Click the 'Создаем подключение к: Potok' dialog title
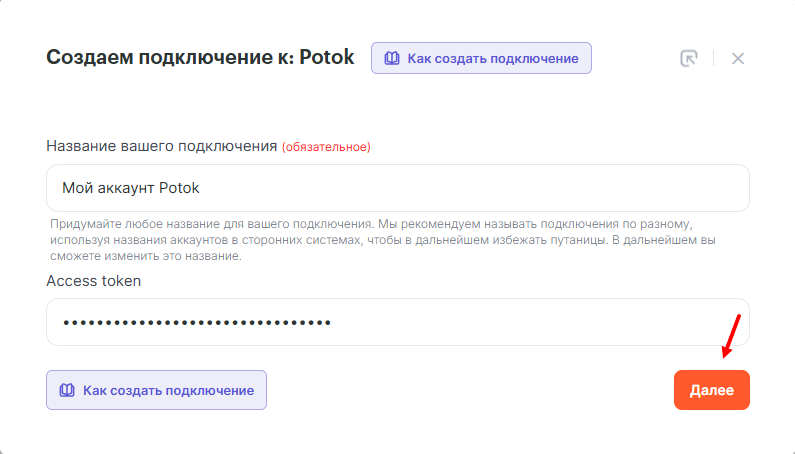Image resolution: width=795 pixels, height=454 pixels. 200,57
